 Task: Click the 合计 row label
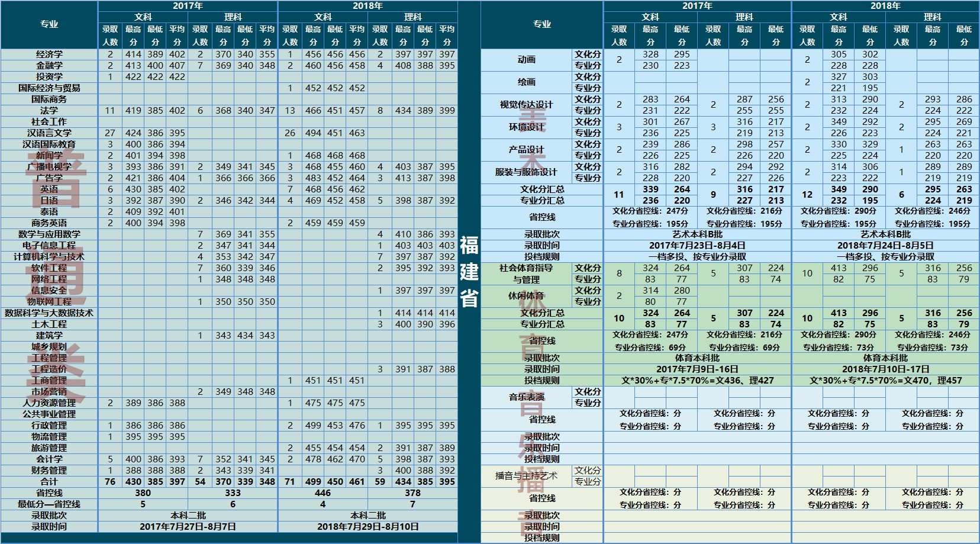(49, 482)
